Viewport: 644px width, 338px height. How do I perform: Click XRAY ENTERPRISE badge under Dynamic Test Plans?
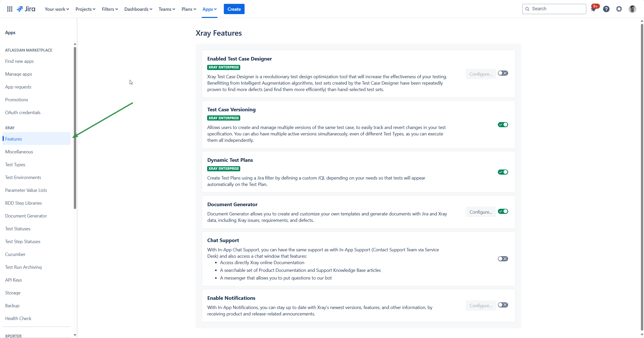point(224,168)
